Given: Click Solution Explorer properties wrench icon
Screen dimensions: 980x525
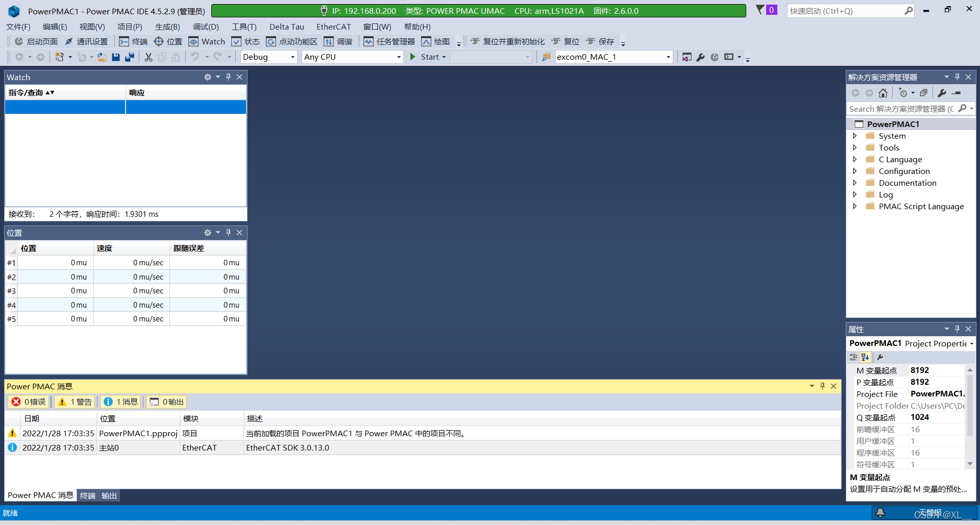Looking at the screenshot, I should 942,93.
